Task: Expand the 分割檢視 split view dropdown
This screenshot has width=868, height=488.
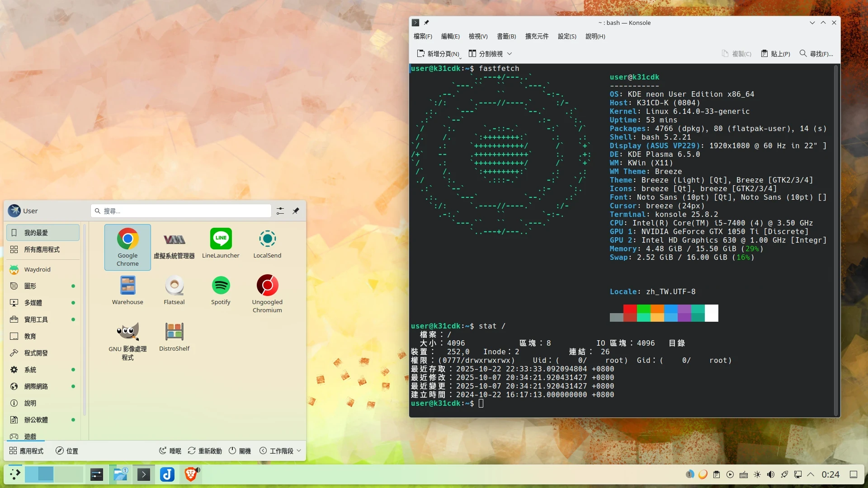Action: pyautogui.click(x=509, y=54)
